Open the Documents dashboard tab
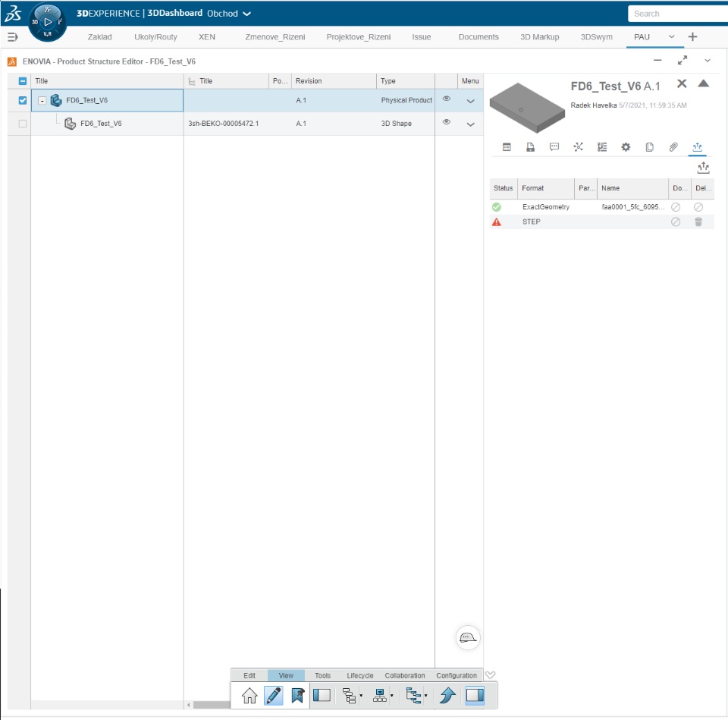 pos(479,36)
